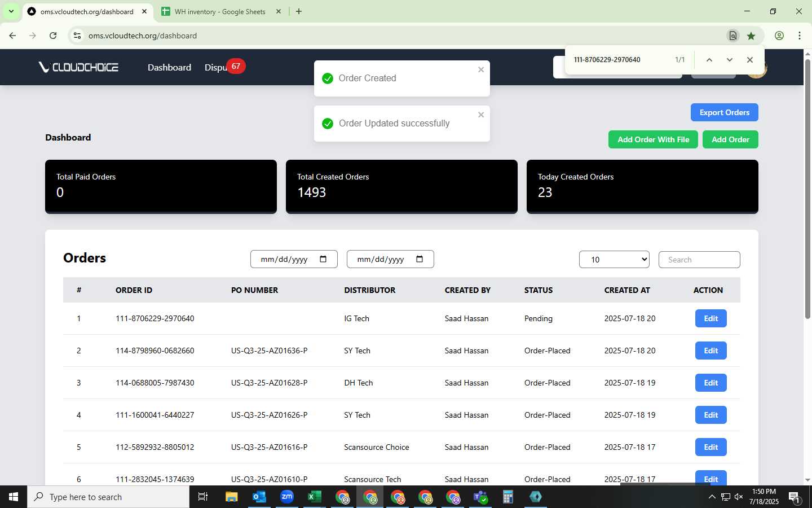The image size is (812, 508).
Task: Open Chrome three-dot menu
Action: coord(800,36)
